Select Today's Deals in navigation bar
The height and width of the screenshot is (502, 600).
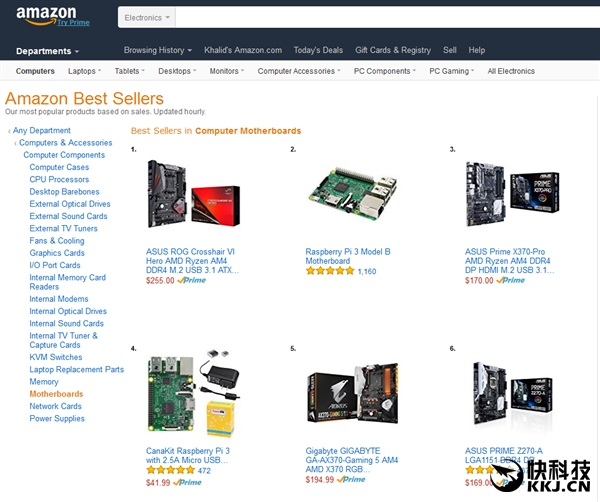318,50
